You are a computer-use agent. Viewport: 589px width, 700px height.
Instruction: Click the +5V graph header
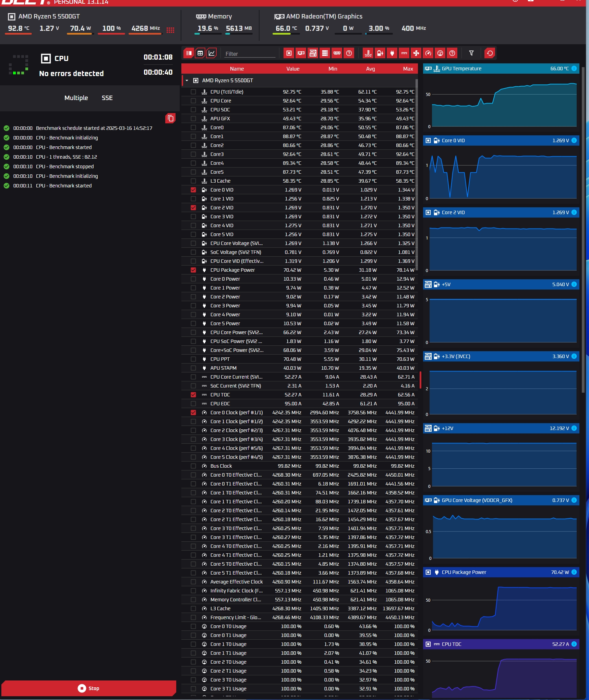point(501,284)
